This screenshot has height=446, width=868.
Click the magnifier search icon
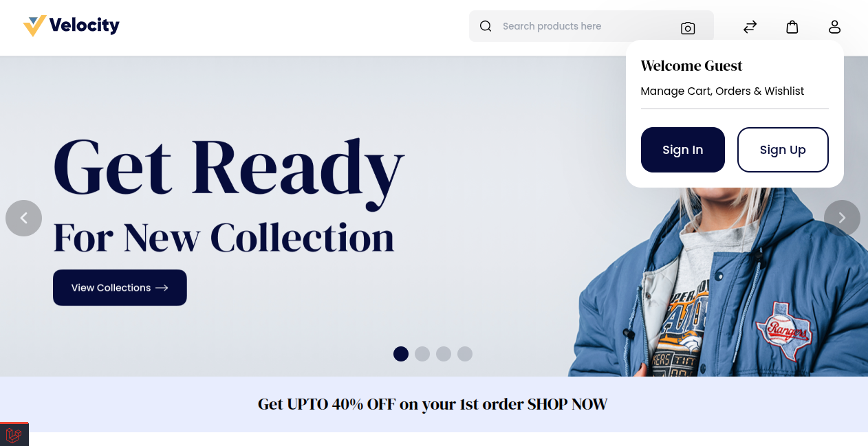[x=486, y=26]
